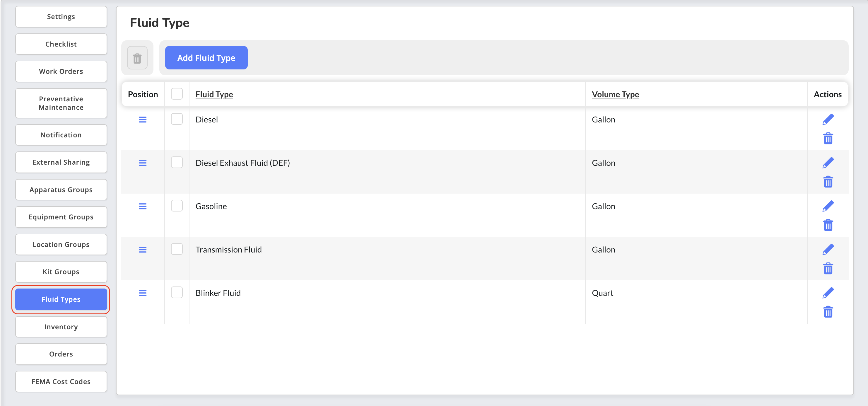The height and width of the screenshot is (406, 868).
Task: Toggle the select-all checkbox in table header
Action: pyautogui.click(x=177, y=94)
